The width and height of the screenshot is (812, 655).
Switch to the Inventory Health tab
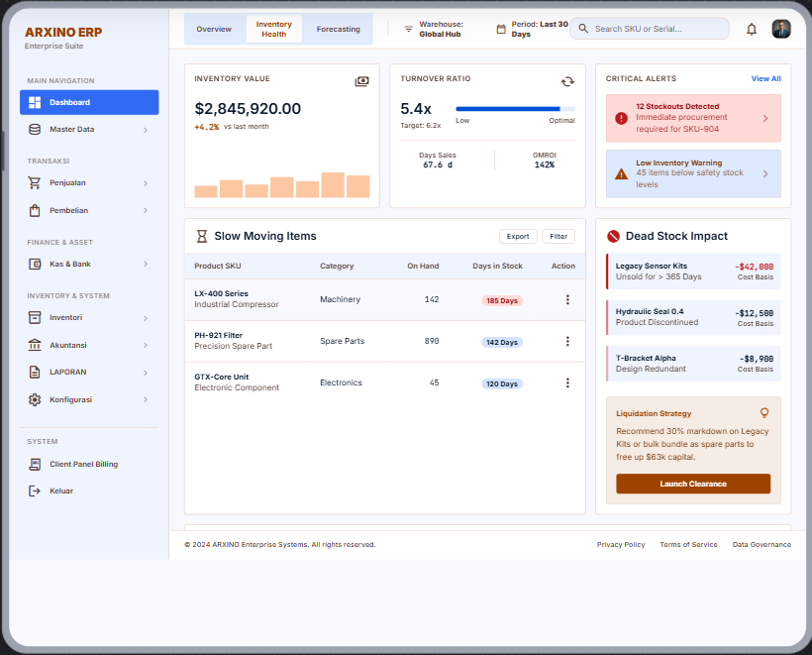[273, 29]
